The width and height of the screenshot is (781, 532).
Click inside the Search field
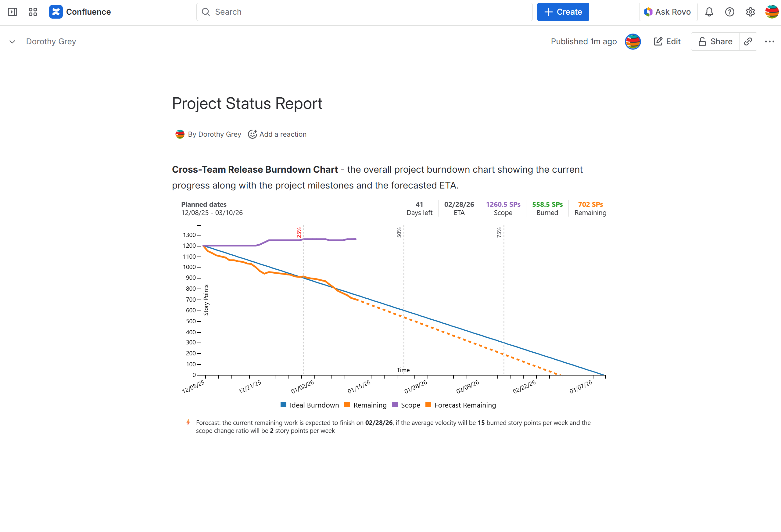click(x=365, y=12)
